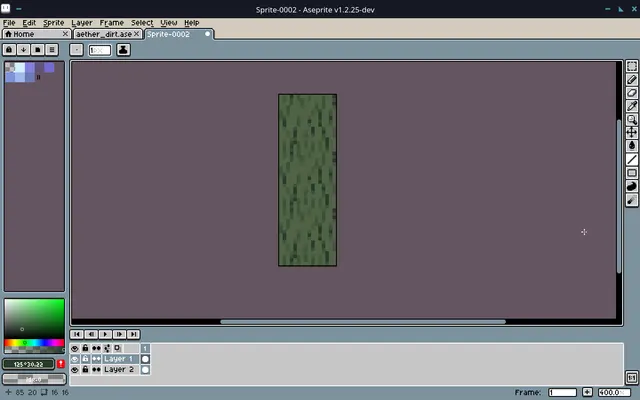This screenshot has height=400, width=640.
Task: Click the timeline toggle button at bottom right
Action: [x=631, y=378]
